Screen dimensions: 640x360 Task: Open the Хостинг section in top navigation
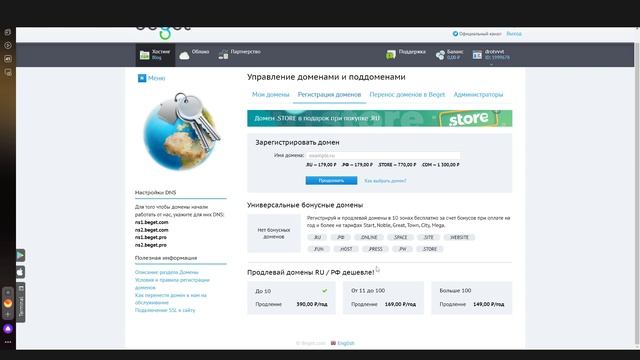pos(155,55)
